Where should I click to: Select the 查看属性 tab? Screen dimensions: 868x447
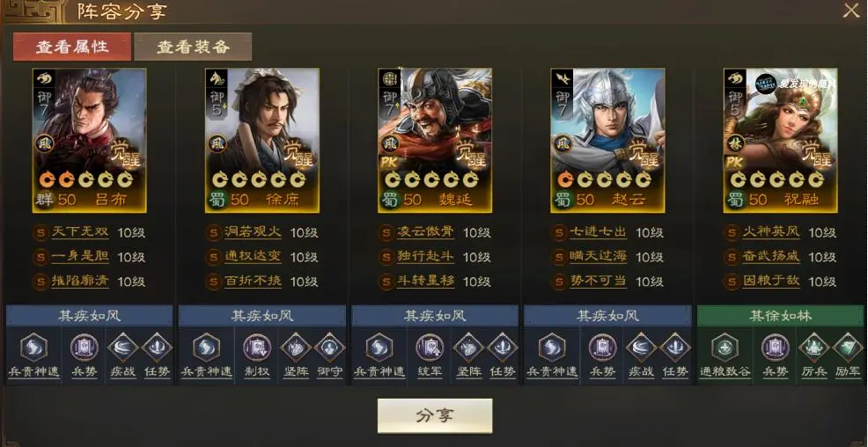(x=72, y=47)
